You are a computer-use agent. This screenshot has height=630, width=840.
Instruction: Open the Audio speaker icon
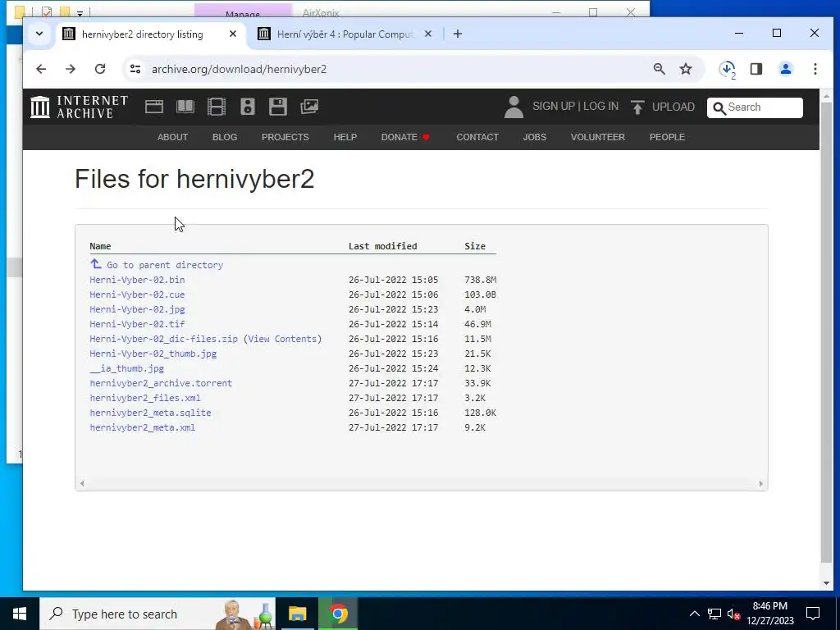pyautogui.click(x=248, y=107)
